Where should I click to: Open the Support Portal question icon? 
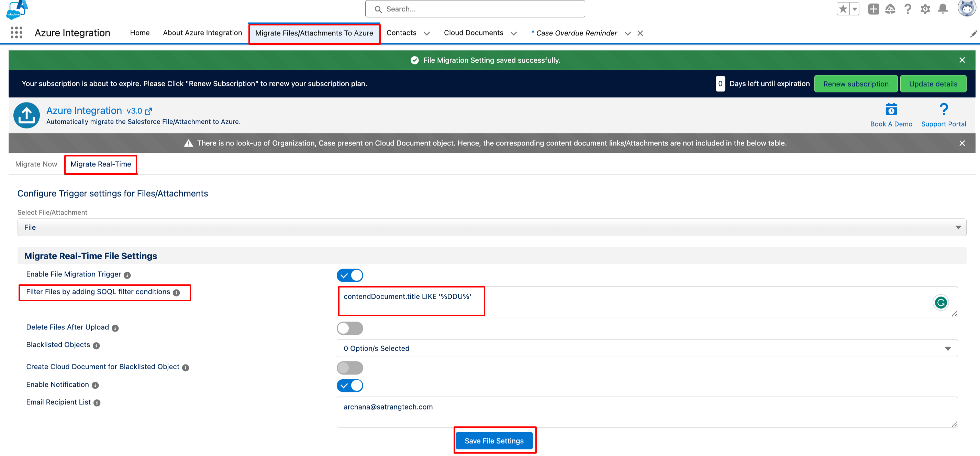tap(944, 110)
